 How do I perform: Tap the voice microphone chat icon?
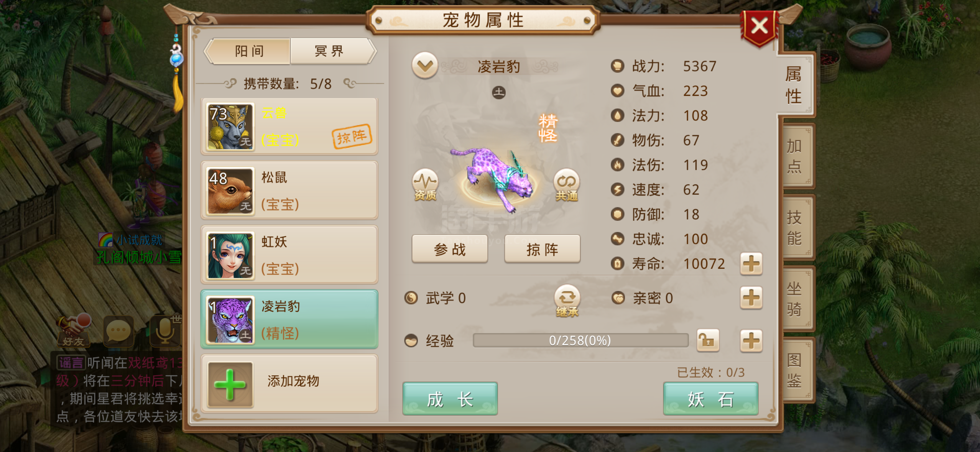165,331
